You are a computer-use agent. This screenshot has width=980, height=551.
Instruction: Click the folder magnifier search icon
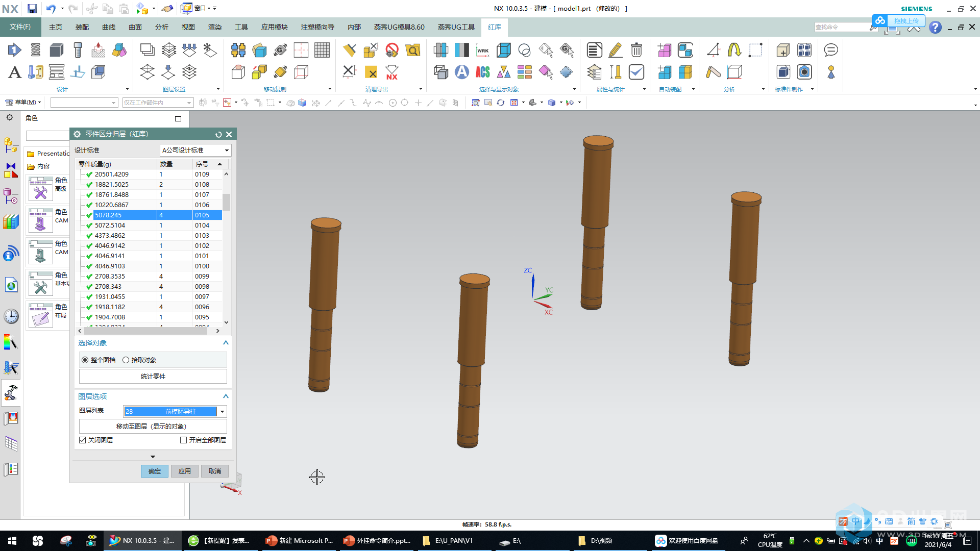413,50
